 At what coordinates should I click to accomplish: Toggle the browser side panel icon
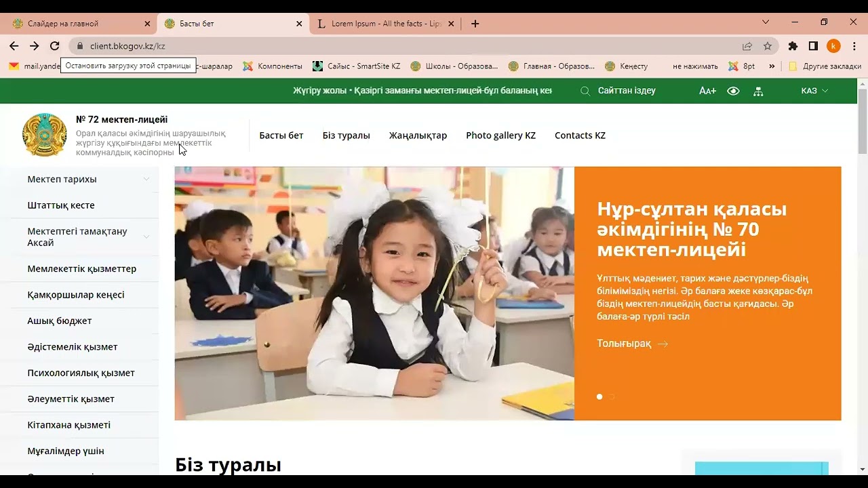click(x=813, y=46)
